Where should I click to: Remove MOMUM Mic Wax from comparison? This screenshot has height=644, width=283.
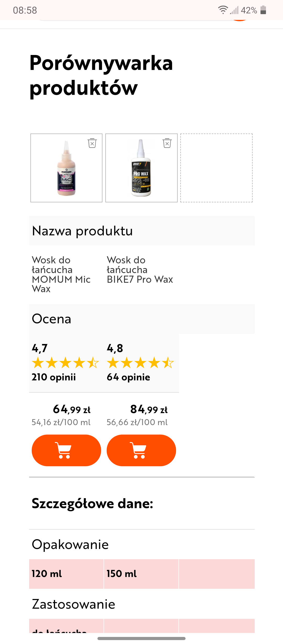92,143
